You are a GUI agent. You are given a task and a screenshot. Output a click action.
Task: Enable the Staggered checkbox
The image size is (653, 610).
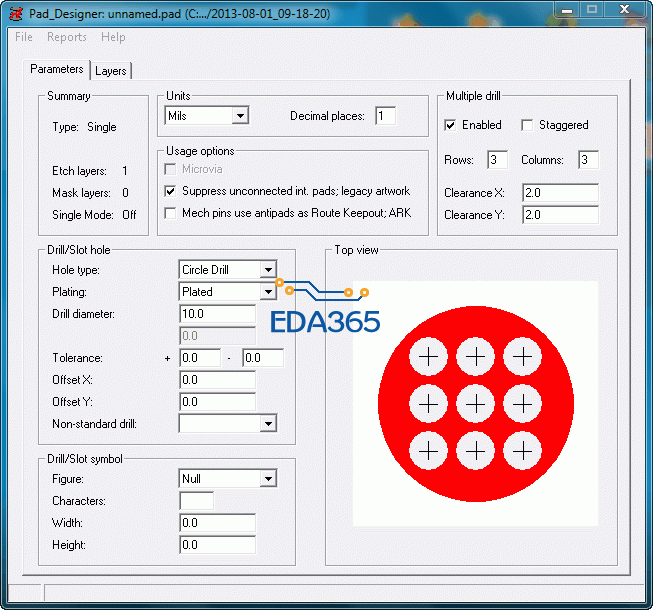(527, 125)
